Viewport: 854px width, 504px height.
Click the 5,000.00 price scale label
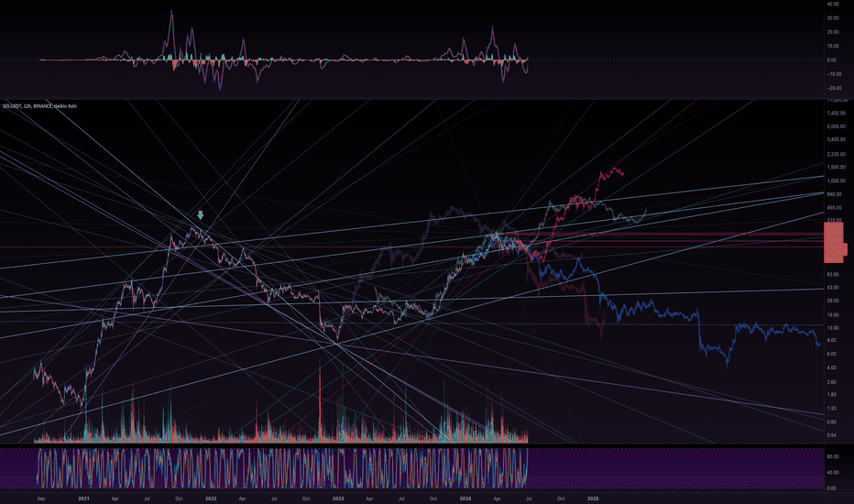click(836, 126)
